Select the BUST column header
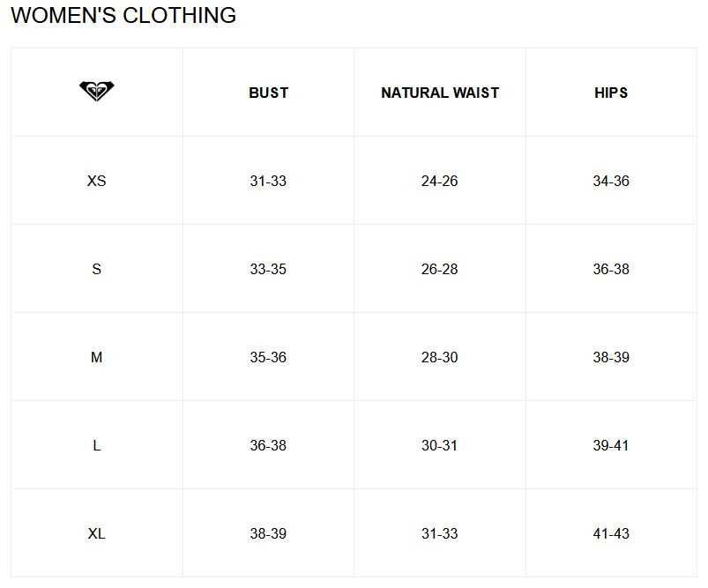This screenshot has width=708, height=588. (x=268, y=93)
